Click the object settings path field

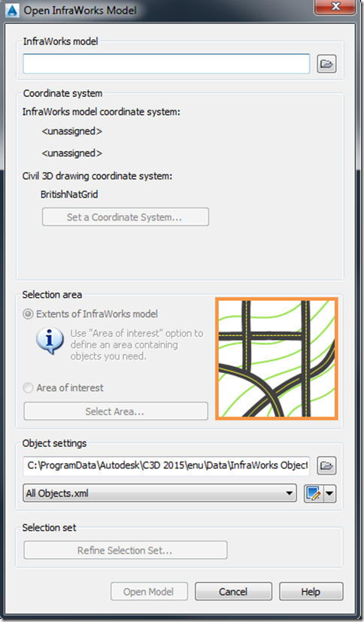(166, 465)
